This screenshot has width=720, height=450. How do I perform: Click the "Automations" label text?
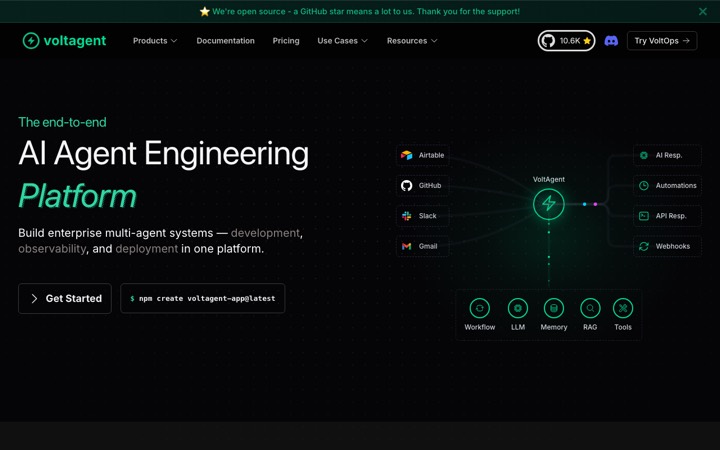[676, 186]
